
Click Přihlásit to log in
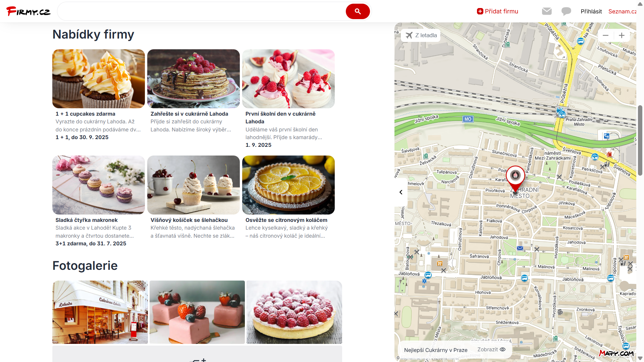591,11
